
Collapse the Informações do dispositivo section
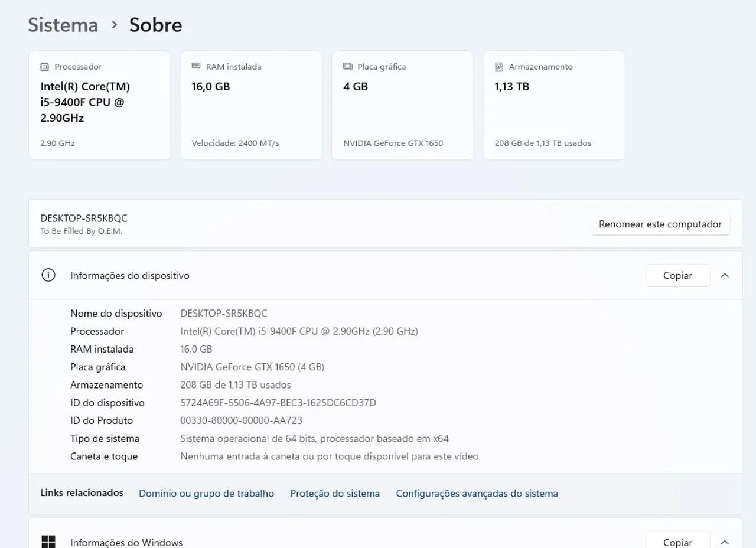(725, 275)
